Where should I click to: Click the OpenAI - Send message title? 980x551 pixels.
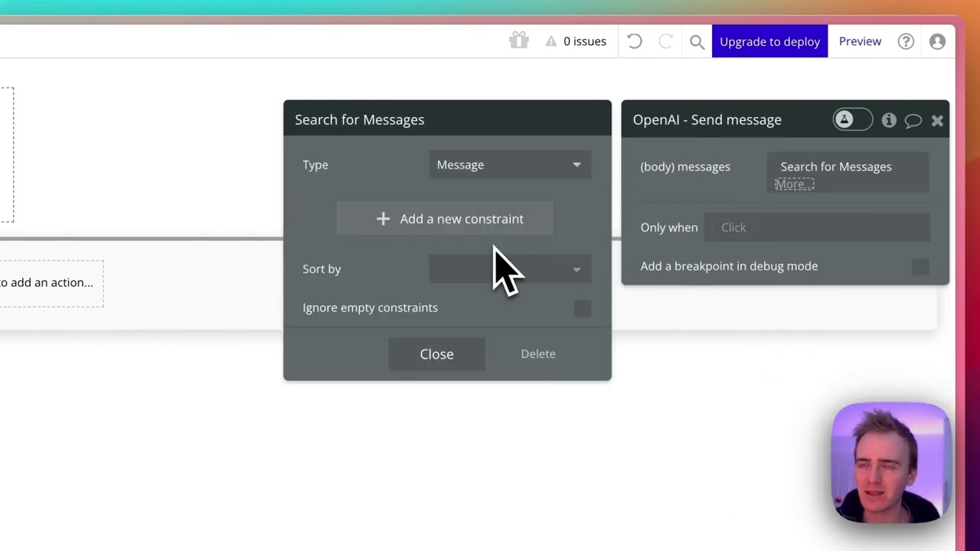tap(707, 120)
